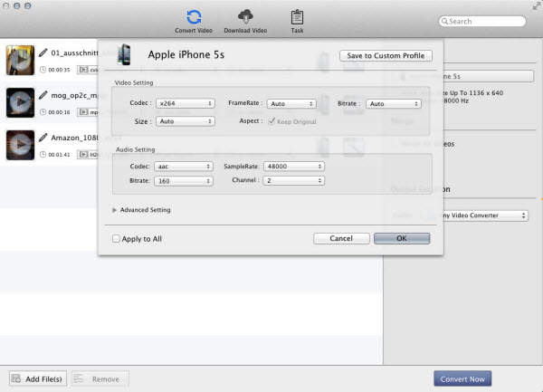Click clock icon next to 00:00:35
The height and width of the screenshot is (392, 543).
point(43,70)
